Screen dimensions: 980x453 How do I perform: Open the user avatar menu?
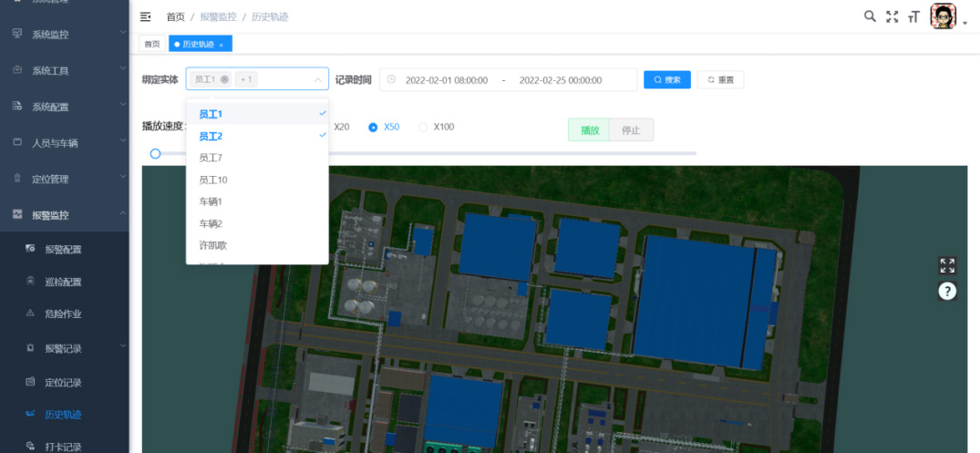(943, 16)
